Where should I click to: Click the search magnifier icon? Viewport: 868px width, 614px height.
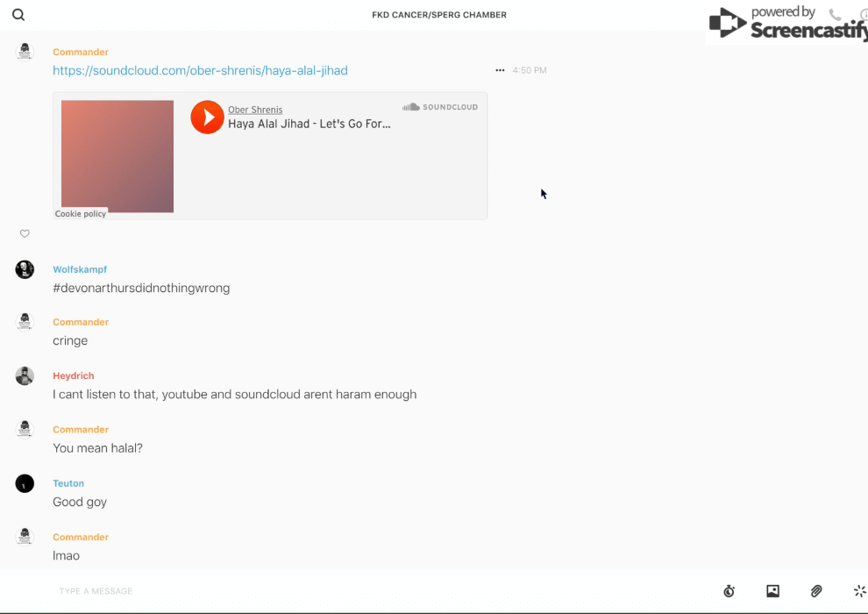[x=18, y=15]
